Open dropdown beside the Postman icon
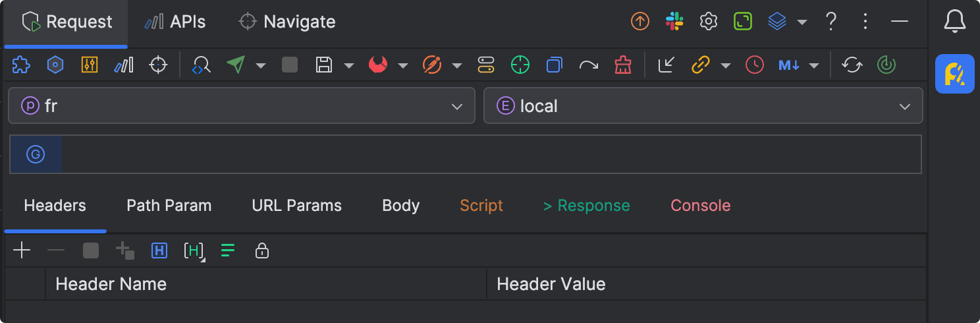 [x=457, y=65]
